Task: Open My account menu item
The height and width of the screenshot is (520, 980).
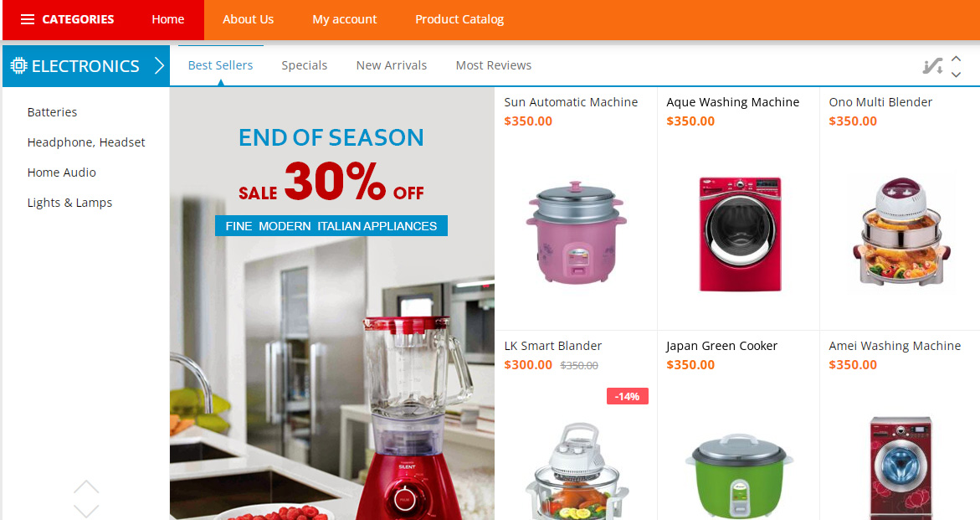Action: pos(344,19)
